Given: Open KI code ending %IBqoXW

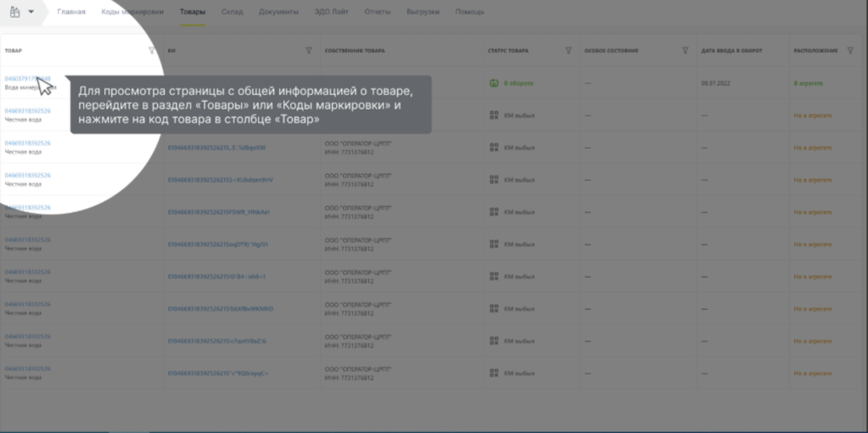Looking at the screenshot, I should click(x=216, y=148).
